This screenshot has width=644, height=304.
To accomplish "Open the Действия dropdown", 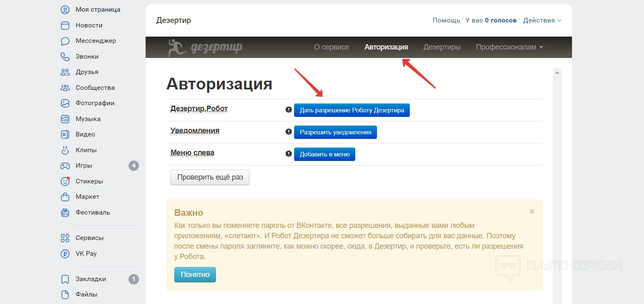I will tap(542, 20).
